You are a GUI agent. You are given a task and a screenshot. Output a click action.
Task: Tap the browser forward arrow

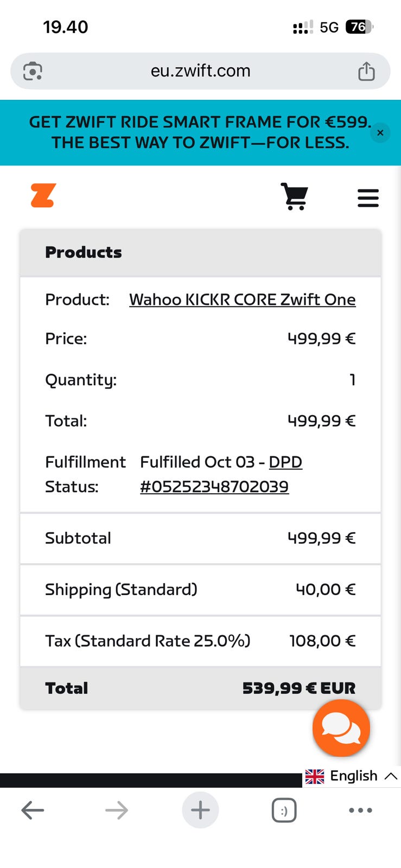(116, 810)
